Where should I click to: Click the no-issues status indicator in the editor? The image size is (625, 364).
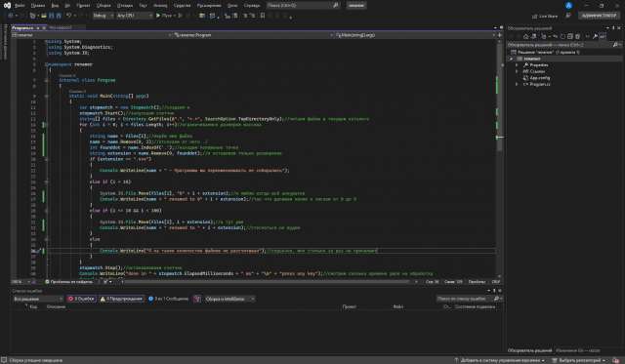[69, 282]
